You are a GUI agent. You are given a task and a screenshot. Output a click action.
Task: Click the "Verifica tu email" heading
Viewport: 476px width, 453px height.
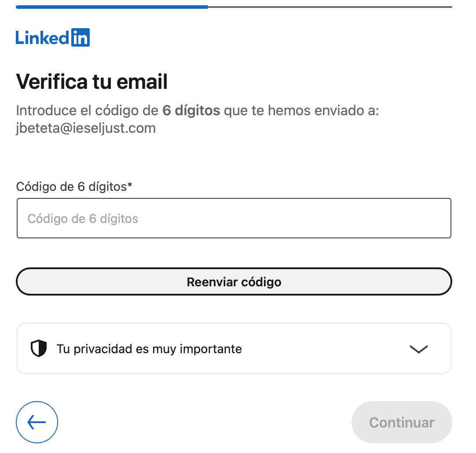point(92,82)
